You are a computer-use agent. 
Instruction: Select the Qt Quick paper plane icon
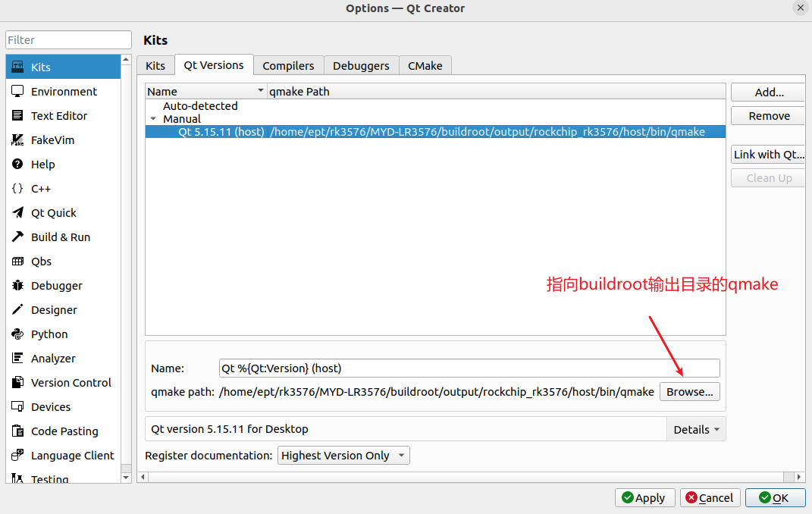coord(17,213)
